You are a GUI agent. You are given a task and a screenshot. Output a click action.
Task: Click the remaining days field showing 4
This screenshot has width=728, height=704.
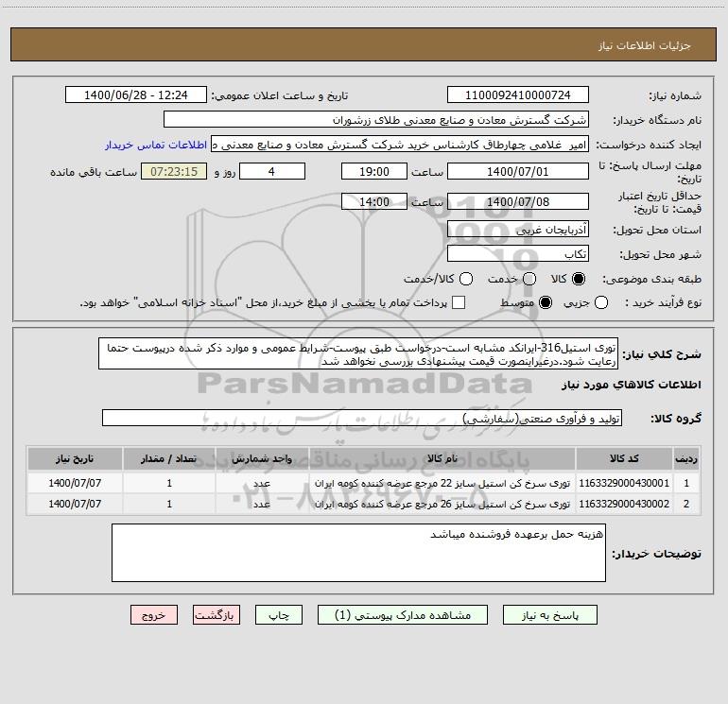272,171
